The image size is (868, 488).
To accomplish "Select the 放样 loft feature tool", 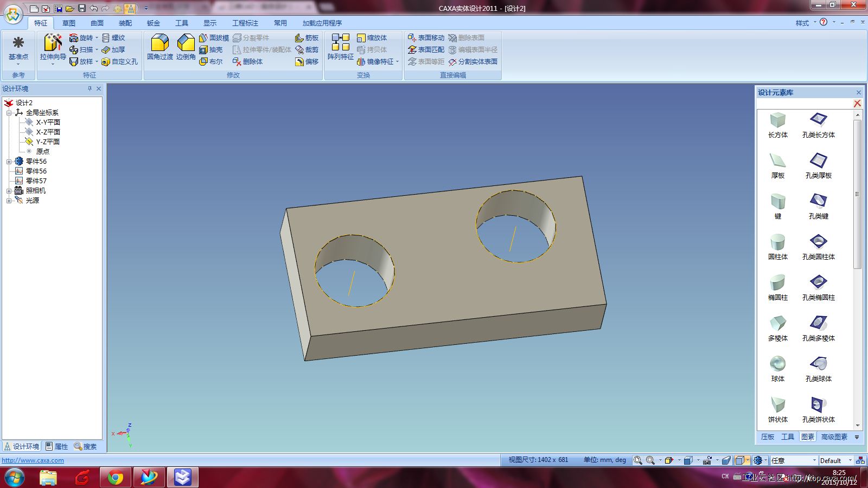I will coord(81,62).
